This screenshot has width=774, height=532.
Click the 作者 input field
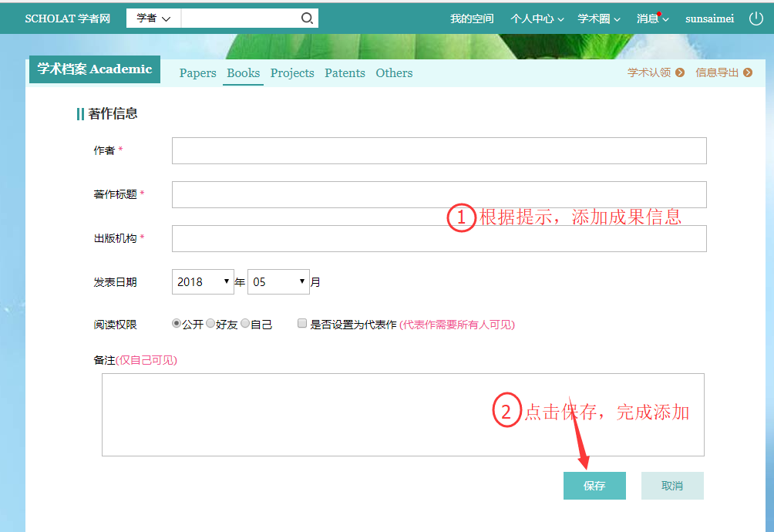[439, 151]
